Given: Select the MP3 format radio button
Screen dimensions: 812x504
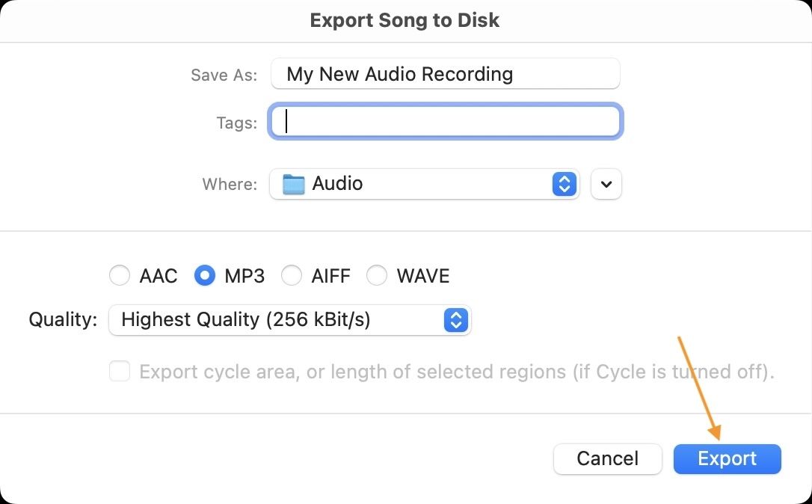Looking at the screenshot, I should (205, 276).
